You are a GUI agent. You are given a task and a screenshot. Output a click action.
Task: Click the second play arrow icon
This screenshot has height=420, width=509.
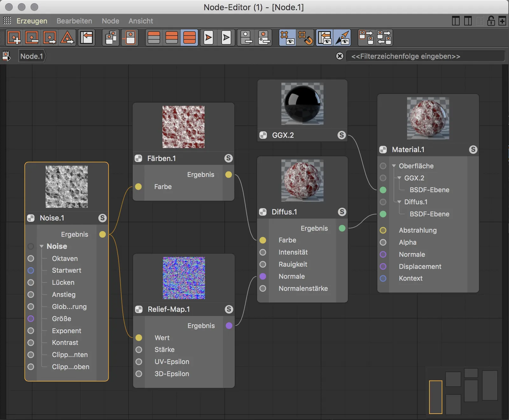pyautogui.click(x=226, y=38)
